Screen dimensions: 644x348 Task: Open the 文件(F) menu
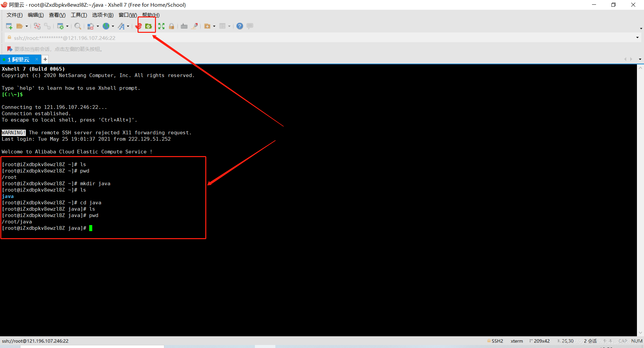[x=15, y=15]
